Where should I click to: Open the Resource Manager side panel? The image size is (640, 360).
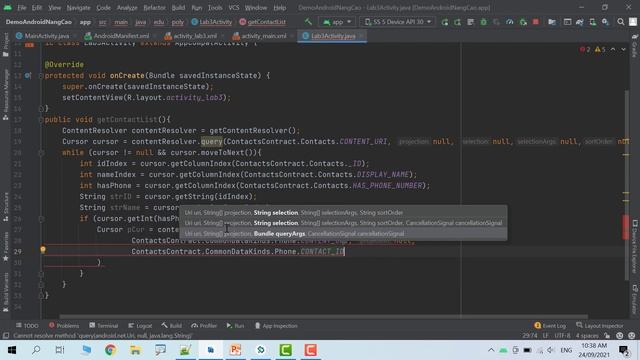click(x=5, y=94)
